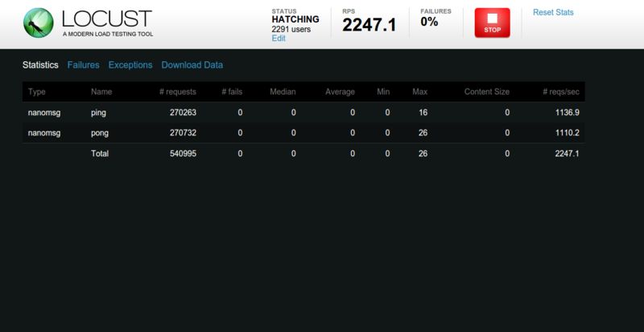
Task: Sort by Average column header
Action: tap(340, 92)
